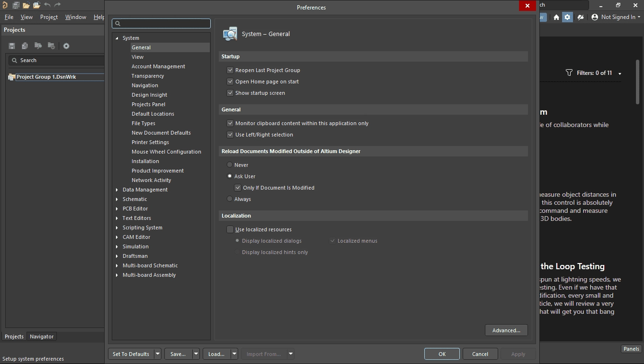This screenshot has height=364, width=644.
Task: Switch to the Projects tab
Action: pos(14,337)
